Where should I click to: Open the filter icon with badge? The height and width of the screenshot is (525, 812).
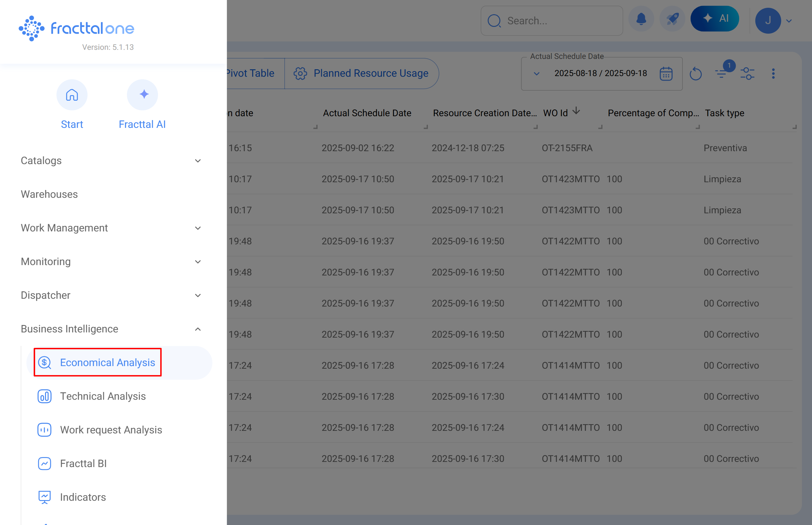click(x=721, y=73)
